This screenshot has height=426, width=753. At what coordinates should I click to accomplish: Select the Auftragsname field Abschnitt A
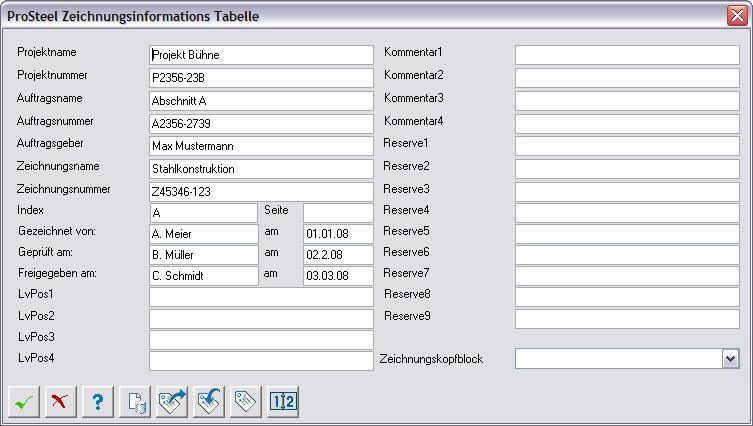(x=261, y=101)
